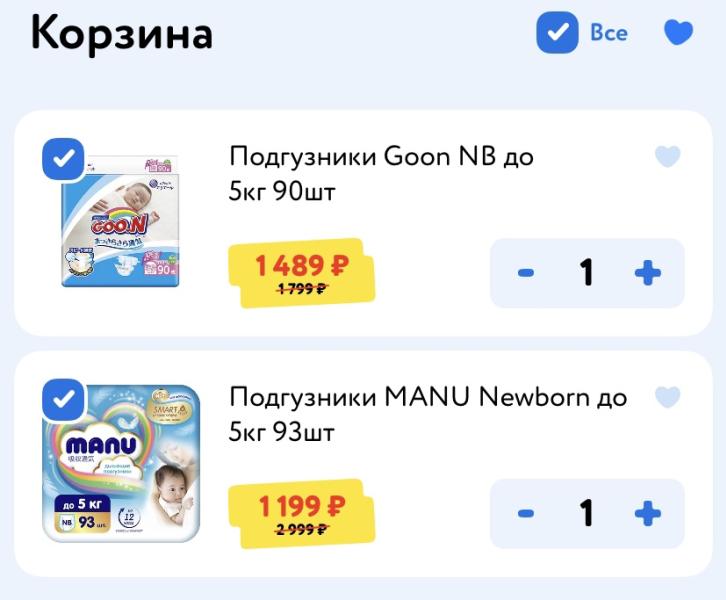Open the Подгузники Goon NB product link
726x600 pixels.
tap(381, 172)
